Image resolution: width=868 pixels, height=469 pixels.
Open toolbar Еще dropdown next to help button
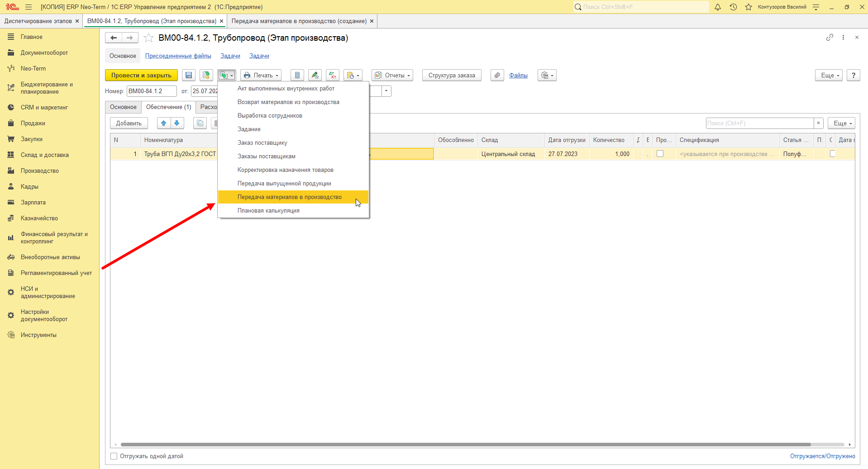[829, 75]
